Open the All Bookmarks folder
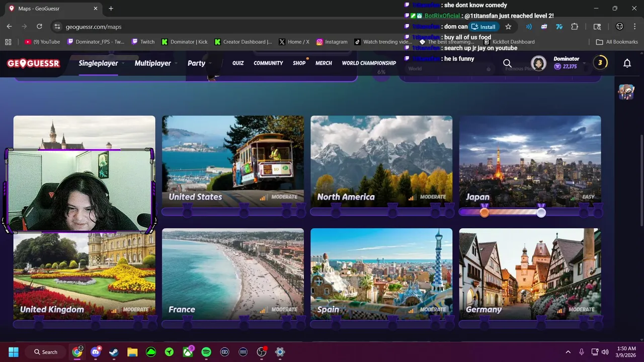Screen dimensions: 644x362 coord(617,42)
